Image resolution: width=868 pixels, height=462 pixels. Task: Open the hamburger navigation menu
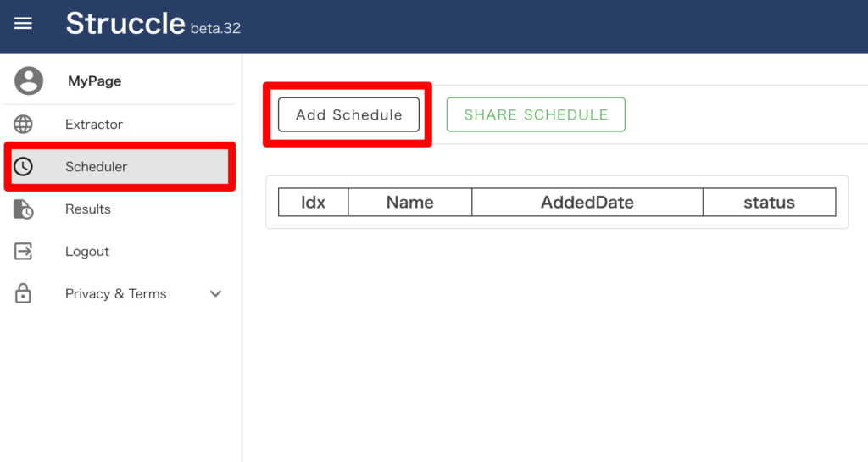(x=23, y=24)
